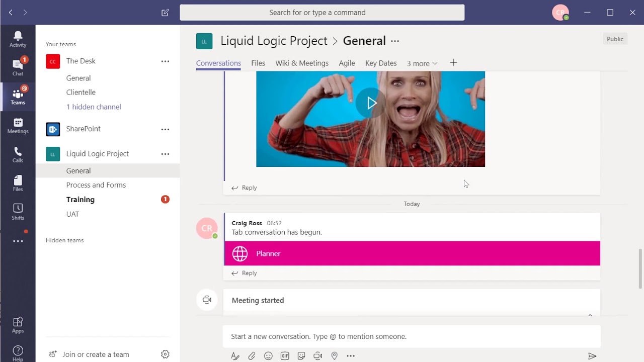Open the location icon in compose
This screenshot has height=362, width=644.
click(334, 356)
